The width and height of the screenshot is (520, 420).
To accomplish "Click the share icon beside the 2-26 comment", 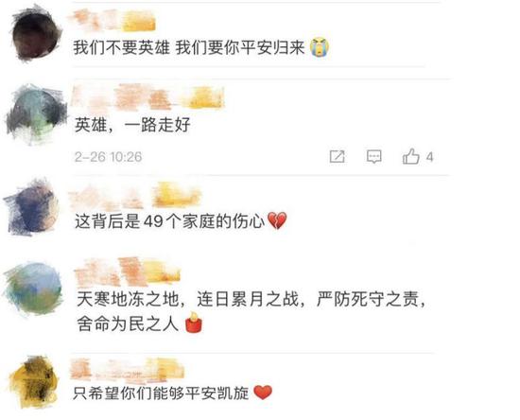I will [x=337, y=156].
